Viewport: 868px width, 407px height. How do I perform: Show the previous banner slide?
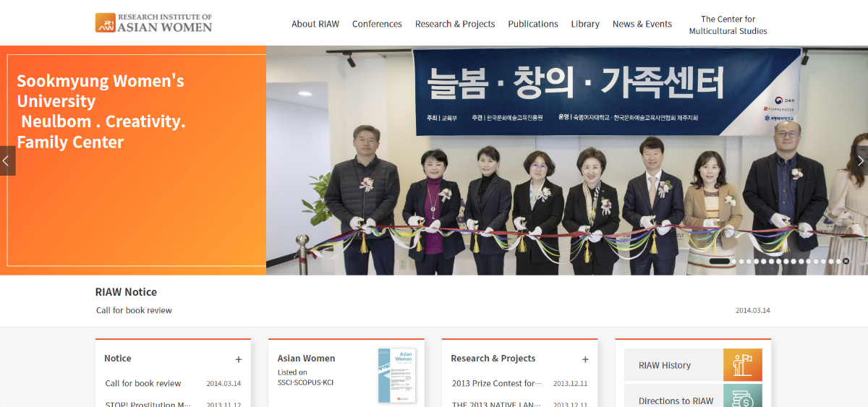7,161
